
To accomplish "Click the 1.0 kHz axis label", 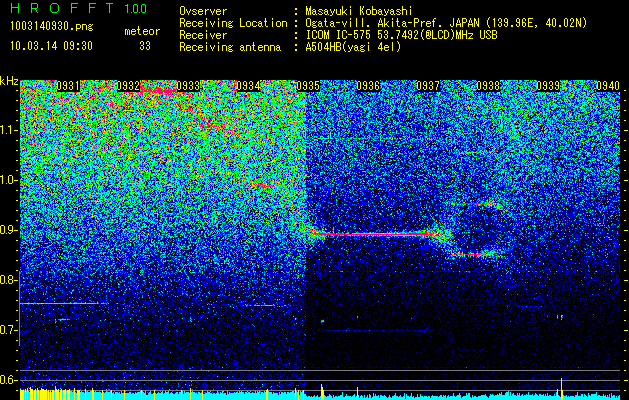I will [x=9, y=181].
